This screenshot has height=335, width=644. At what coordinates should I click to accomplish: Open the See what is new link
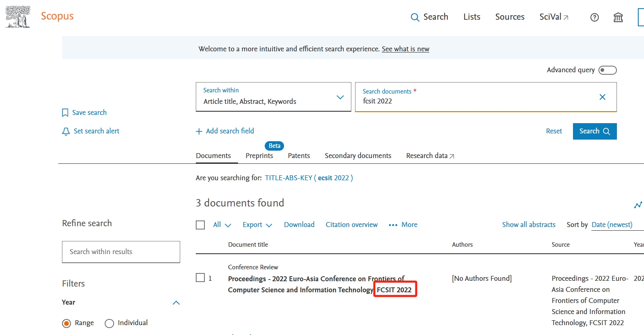pyautogui.click(x=406, y=49)
